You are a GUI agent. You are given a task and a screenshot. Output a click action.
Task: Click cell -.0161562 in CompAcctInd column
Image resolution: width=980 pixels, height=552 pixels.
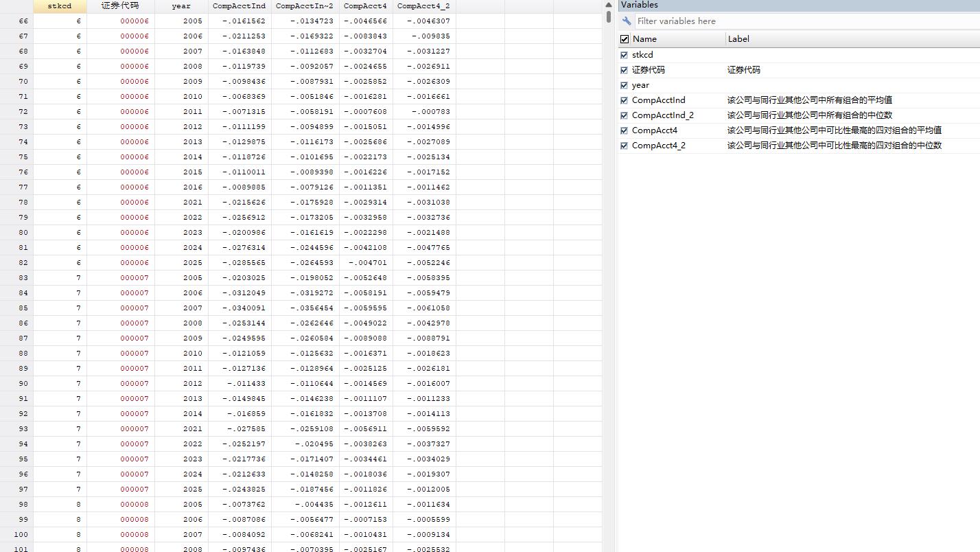(240, 21)
